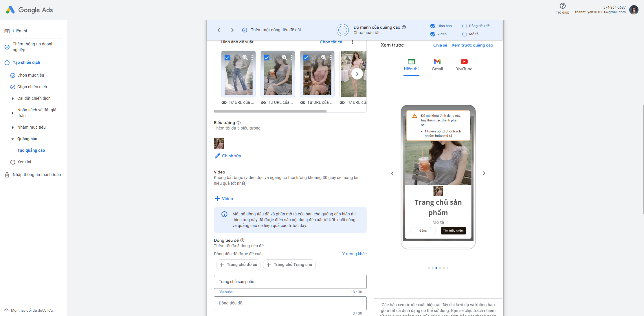This screenshot has height=316, width=644.
Task: Go to previous suggestion arrow in top bar
Action: [219, 30]
